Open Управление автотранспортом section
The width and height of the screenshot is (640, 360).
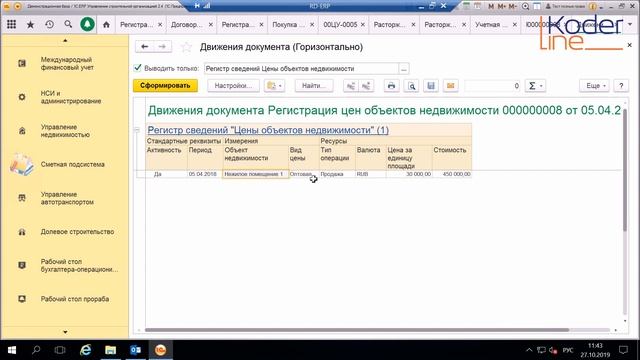click(65, 198)
